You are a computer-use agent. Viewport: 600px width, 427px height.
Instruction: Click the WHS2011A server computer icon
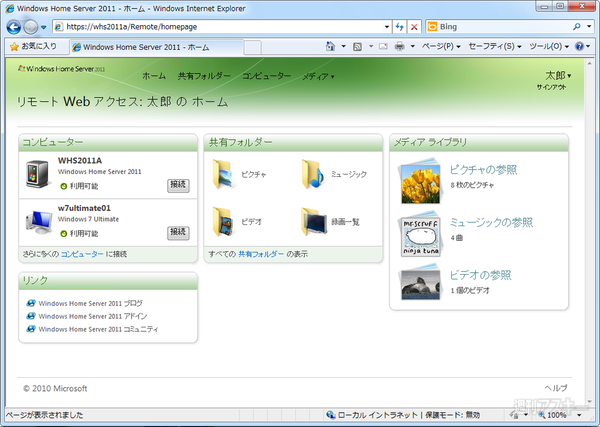[38, 174]
